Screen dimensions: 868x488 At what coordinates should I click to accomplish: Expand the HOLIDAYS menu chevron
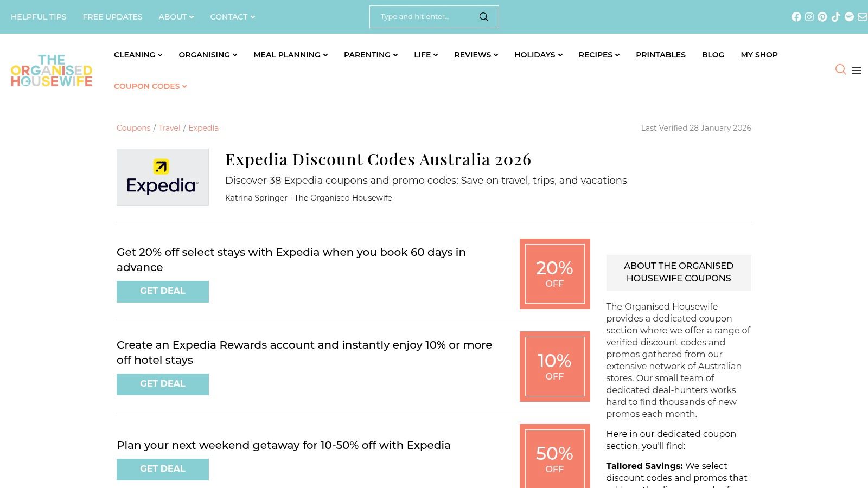tap(560, 55)
